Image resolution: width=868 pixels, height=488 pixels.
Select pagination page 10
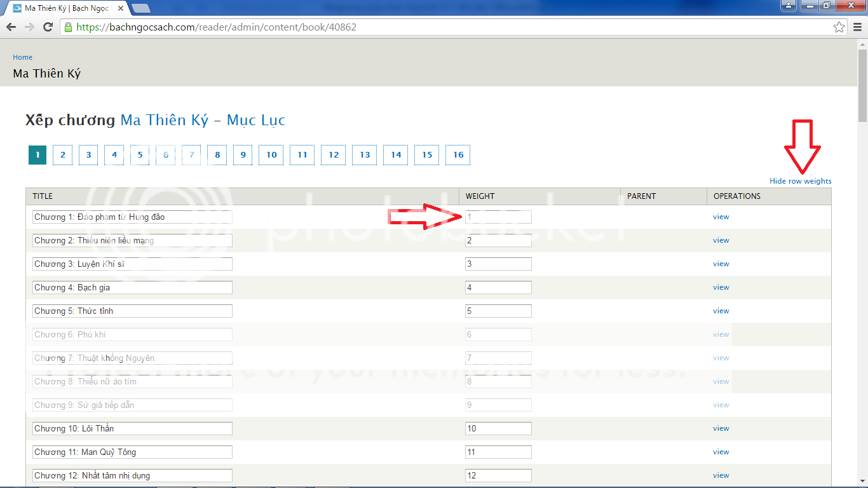[x=271, y=155]
